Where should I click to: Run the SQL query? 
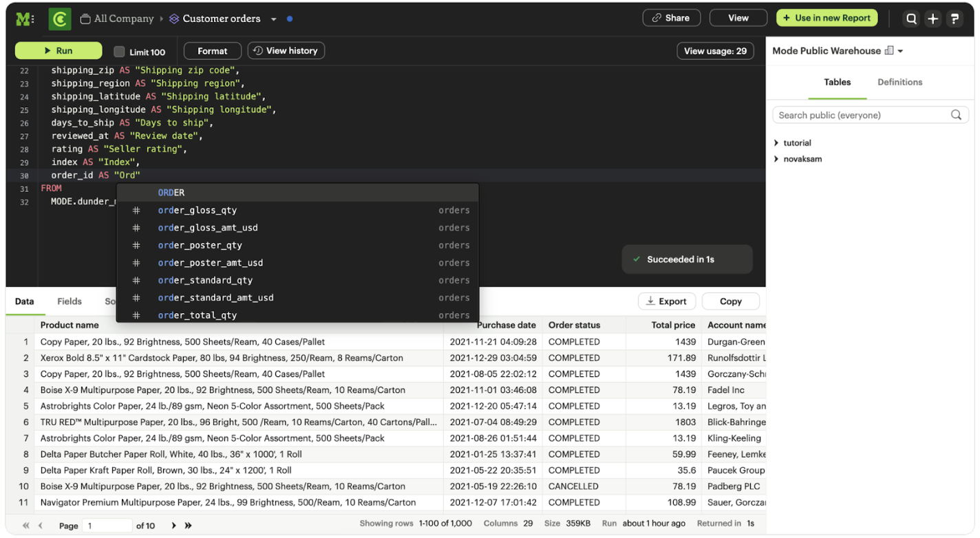[58, 51]
